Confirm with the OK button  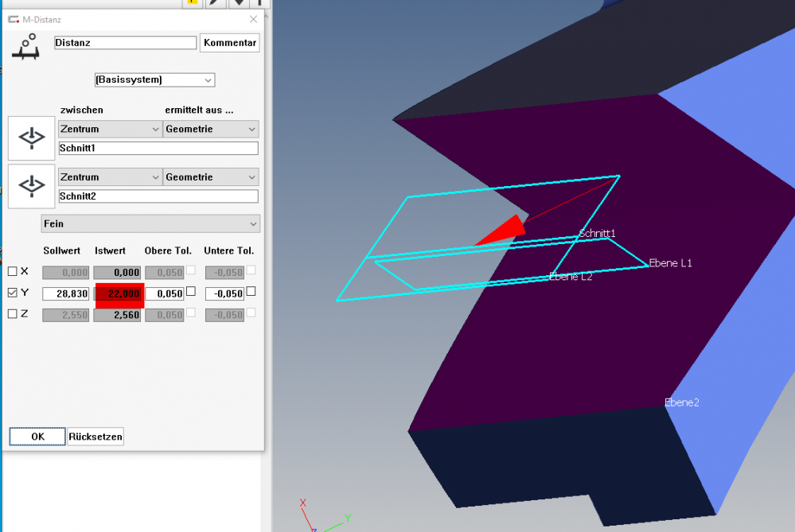coord(37,437)
